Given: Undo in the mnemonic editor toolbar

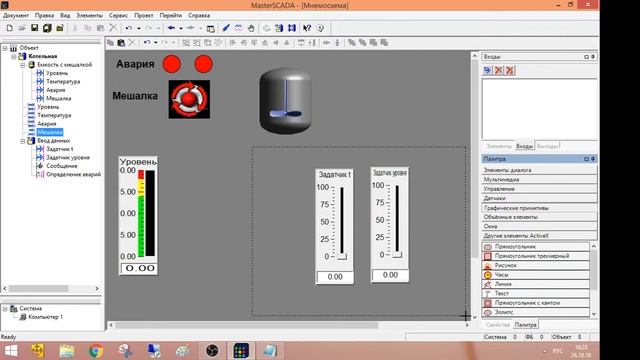Looking at the screenshot, I should click(x=147, y=42).
